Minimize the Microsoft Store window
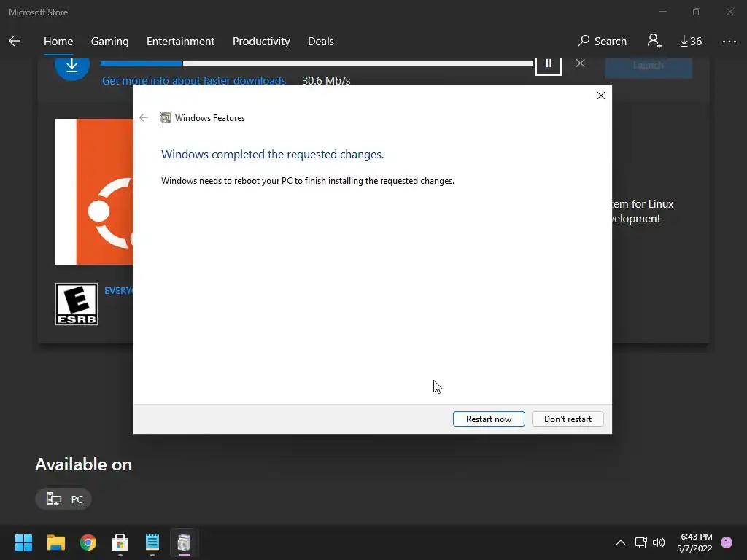 point(663,12)
